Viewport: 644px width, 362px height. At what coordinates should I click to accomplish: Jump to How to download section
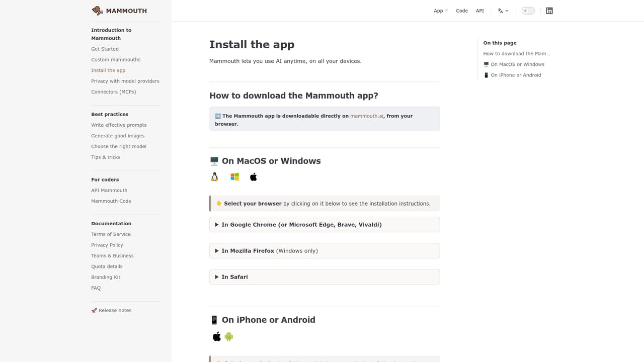[x=517, y=54]
